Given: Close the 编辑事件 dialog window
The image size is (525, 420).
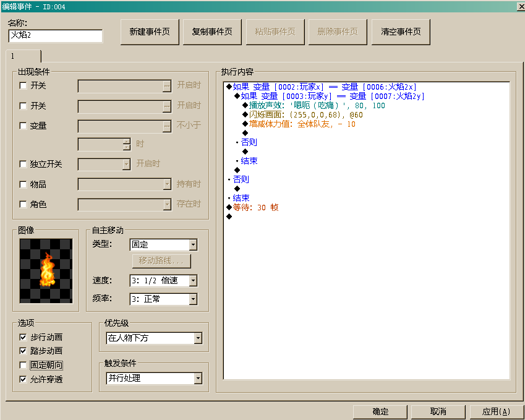Looking at the screenshot, I should click(x=522, y=7).
